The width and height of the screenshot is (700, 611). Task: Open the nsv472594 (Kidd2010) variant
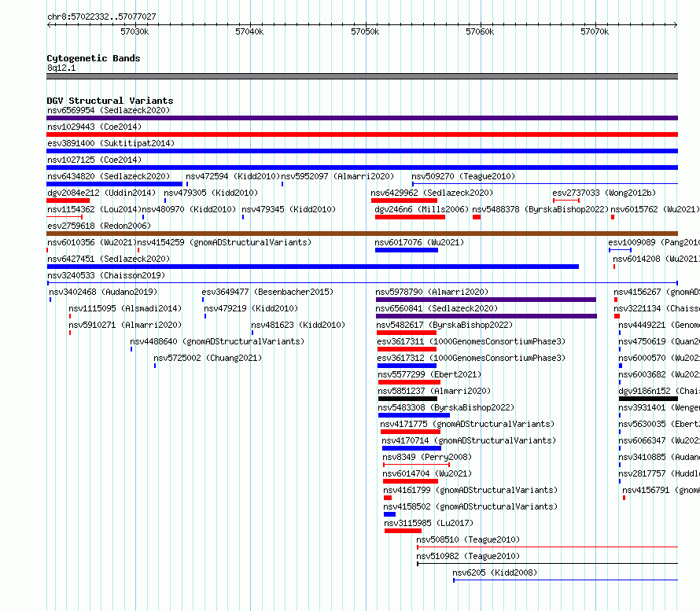click(233, 176)
